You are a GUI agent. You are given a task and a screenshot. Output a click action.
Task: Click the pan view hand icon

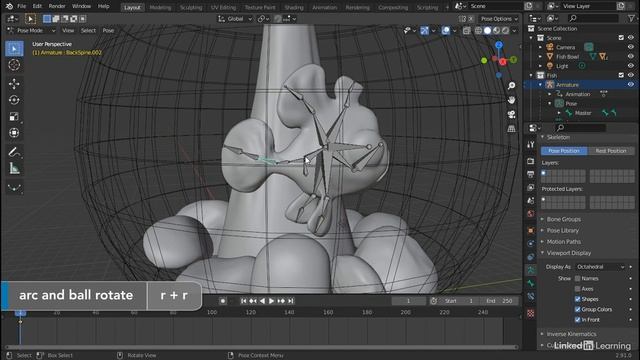511,100
